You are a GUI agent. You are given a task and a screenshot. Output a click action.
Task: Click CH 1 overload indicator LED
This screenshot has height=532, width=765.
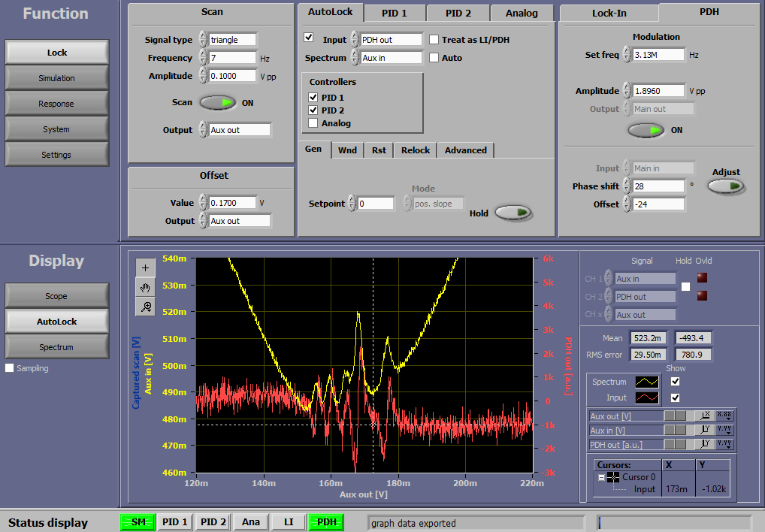point(702,278)
